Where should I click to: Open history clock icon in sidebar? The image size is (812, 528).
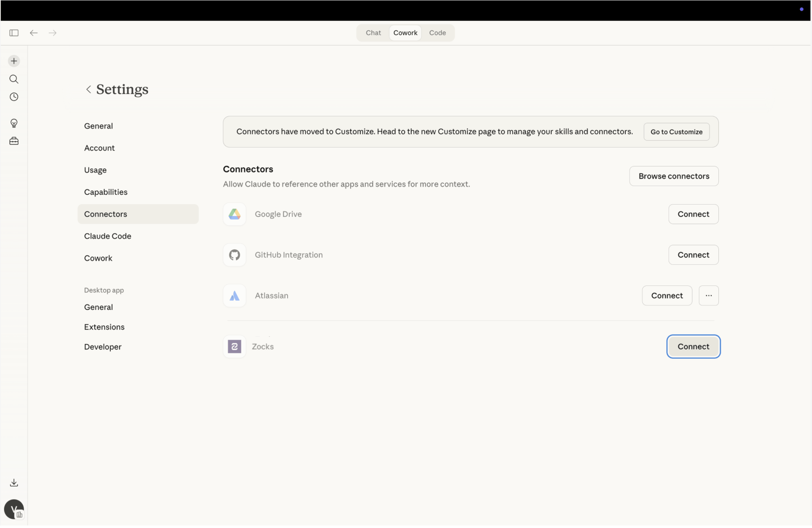(x=14, y=97)
